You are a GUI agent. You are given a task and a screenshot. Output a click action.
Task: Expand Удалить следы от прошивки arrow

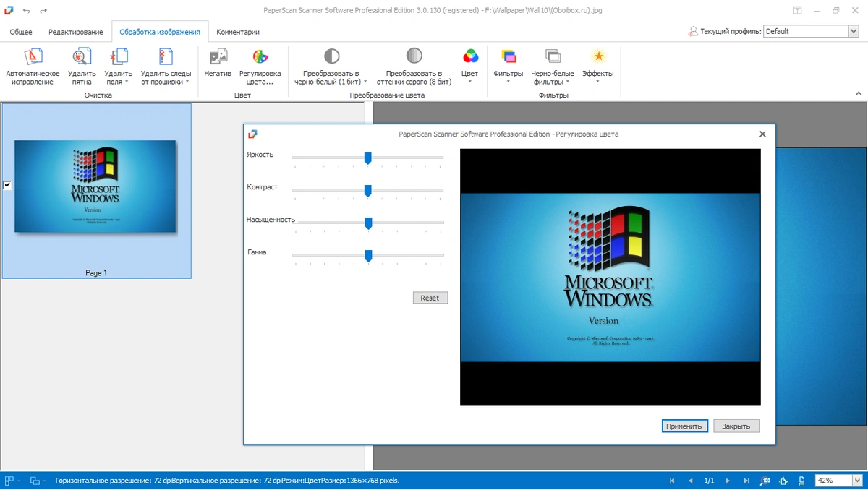[x=187, y=82]
